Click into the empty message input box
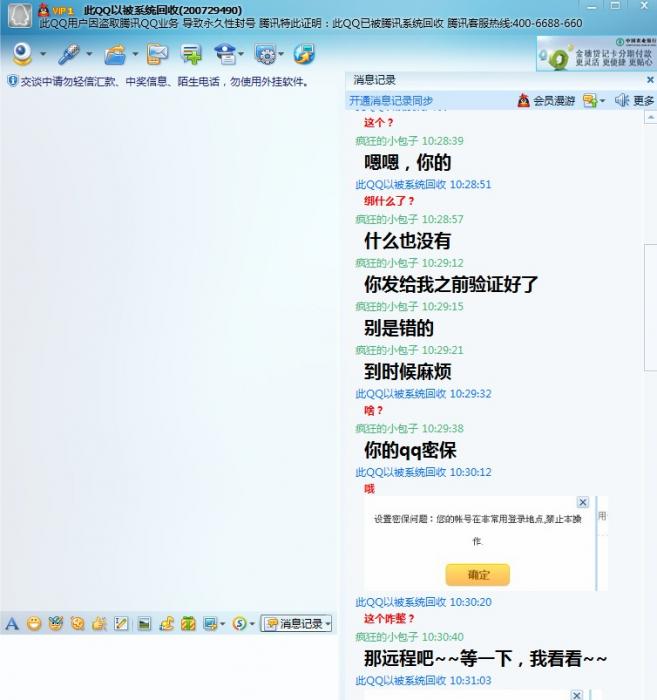Image resolution: width=657 pixels, height=700 pixels. coord(169,667)
